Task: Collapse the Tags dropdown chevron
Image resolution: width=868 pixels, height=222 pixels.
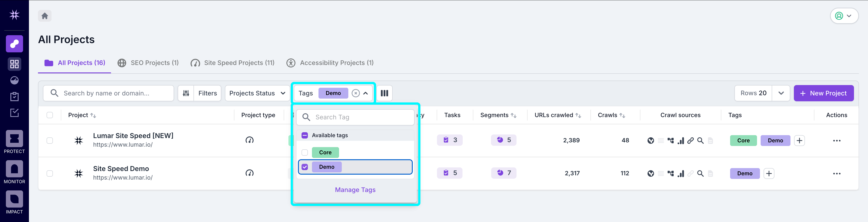Action: 366,93
